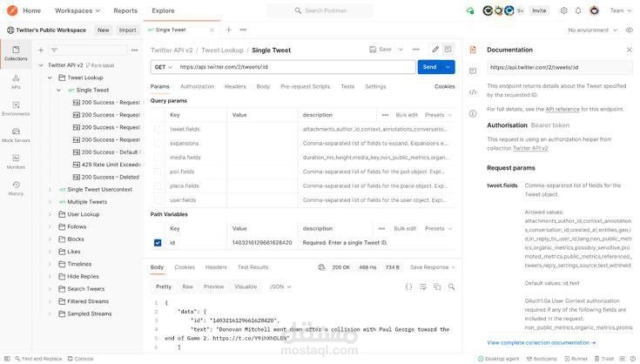Screen dimensions: 640x364
Task: Switch to the Tests tab
Action: (x=347, y=86)
